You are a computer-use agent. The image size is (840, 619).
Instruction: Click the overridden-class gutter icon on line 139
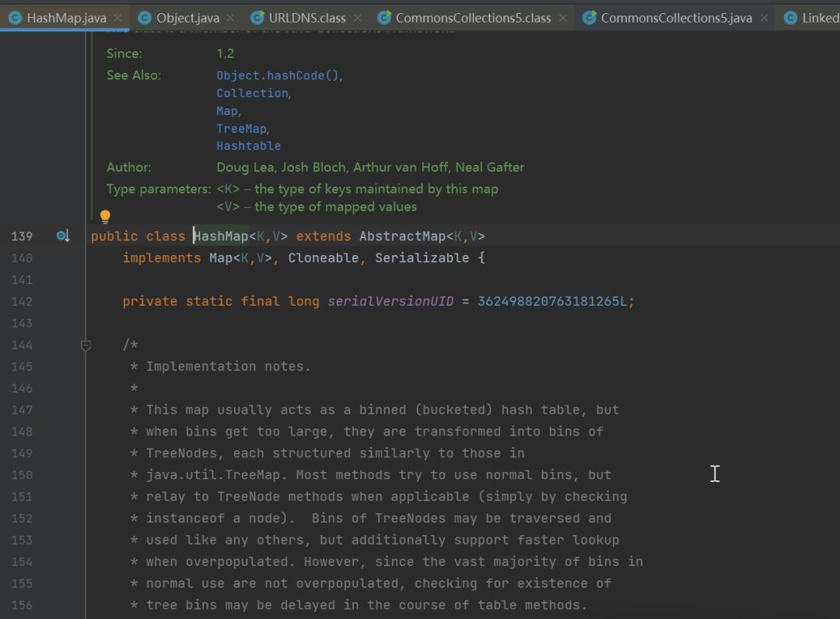pyautogui.click(x=63, y=236)
